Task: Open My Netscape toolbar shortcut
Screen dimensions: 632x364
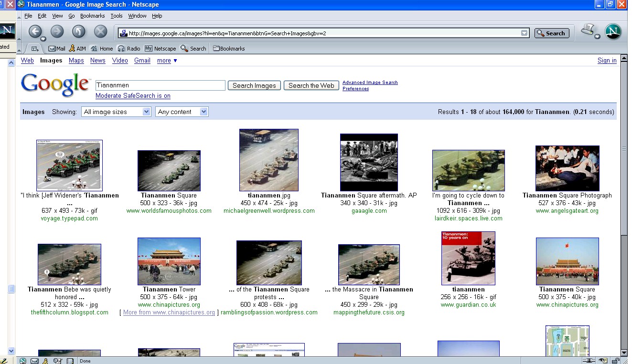Action: [x=160, y=49]
